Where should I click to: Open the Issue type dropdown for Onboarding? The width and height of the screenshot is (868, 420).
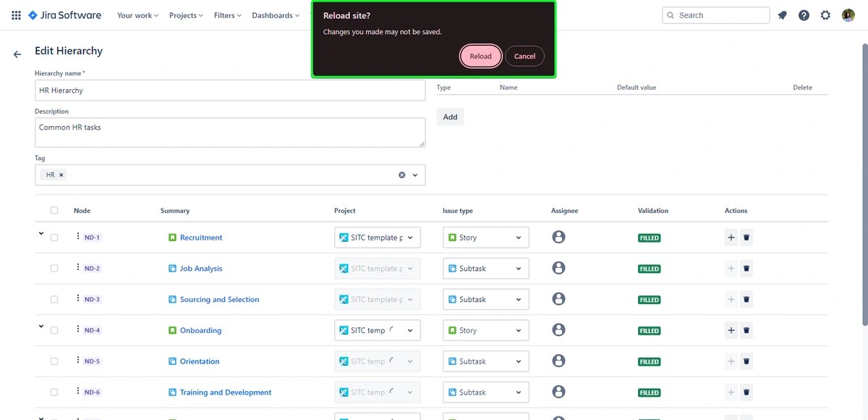point(485,330)
